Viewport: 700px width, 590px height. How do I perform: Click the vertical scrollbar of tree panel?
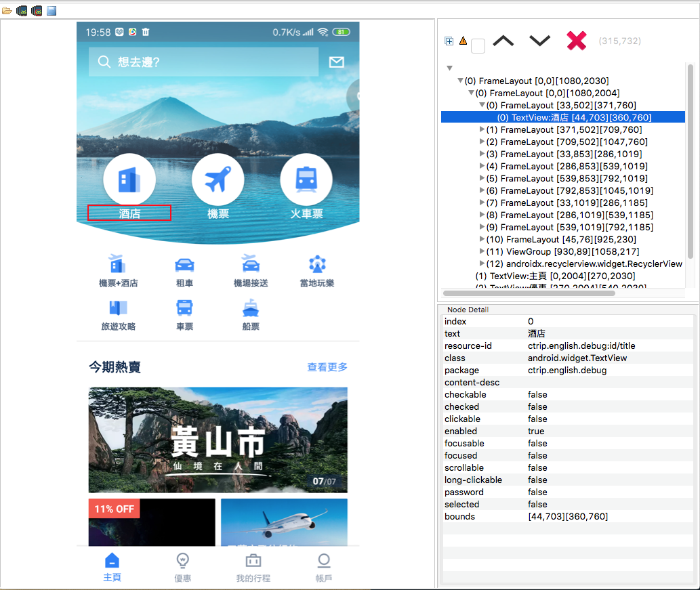coord(691,161)
